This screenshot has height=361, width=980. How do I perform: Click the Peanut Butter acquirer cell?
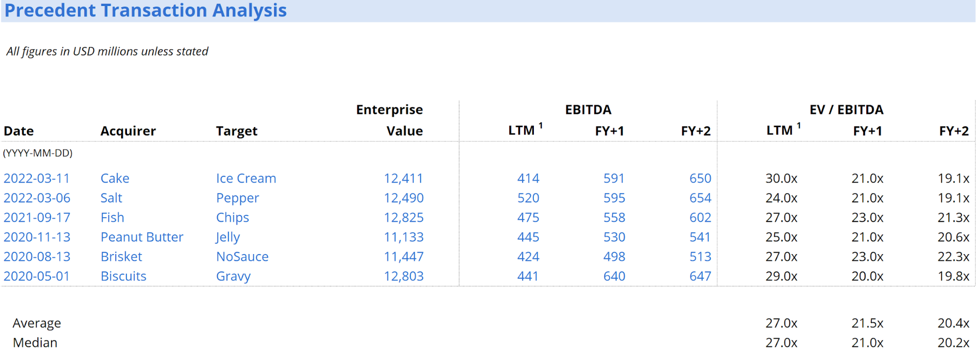(x=142, y=237)
